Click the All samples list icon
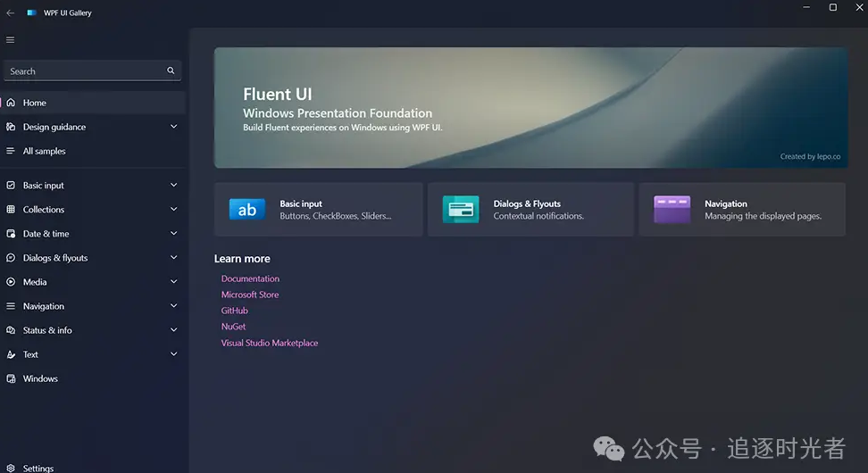Image resolution: width=868 pixels, height=473 pixels. click(x=11, y=151)
